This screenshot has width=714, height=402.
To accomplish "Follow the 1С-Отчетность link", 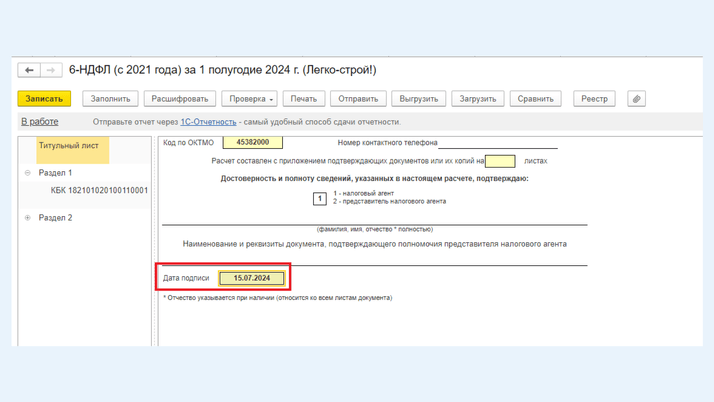I will 208,122.
